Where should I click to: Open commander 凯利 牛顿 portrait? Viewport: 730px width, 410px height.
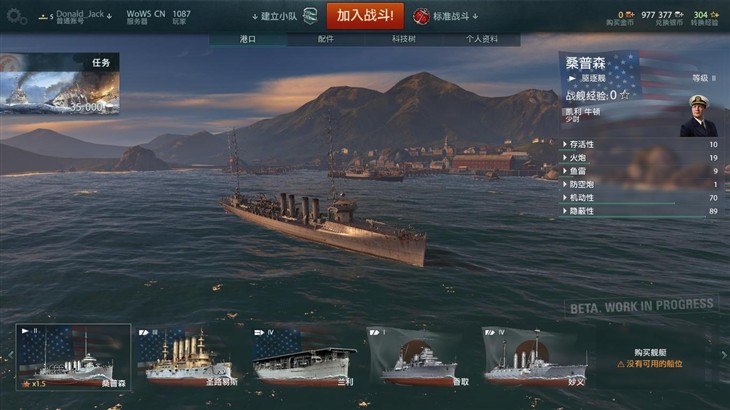click(698, 116)
